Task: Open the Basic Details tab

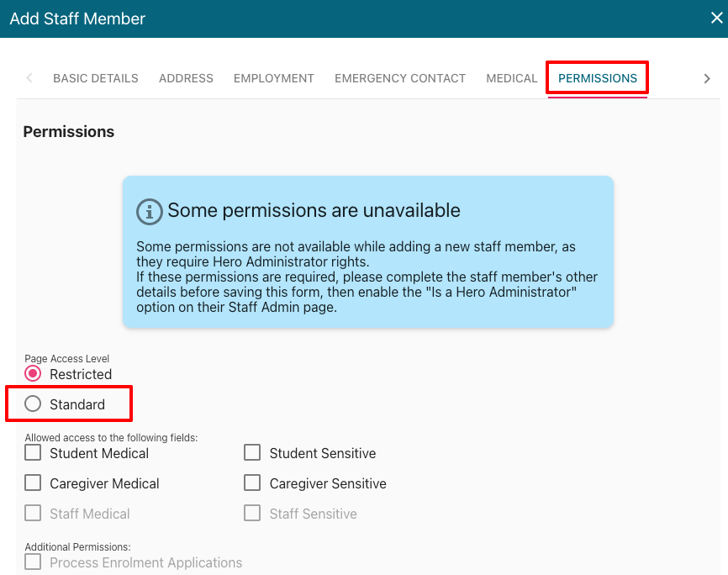Action: click(x=96, y=78)
